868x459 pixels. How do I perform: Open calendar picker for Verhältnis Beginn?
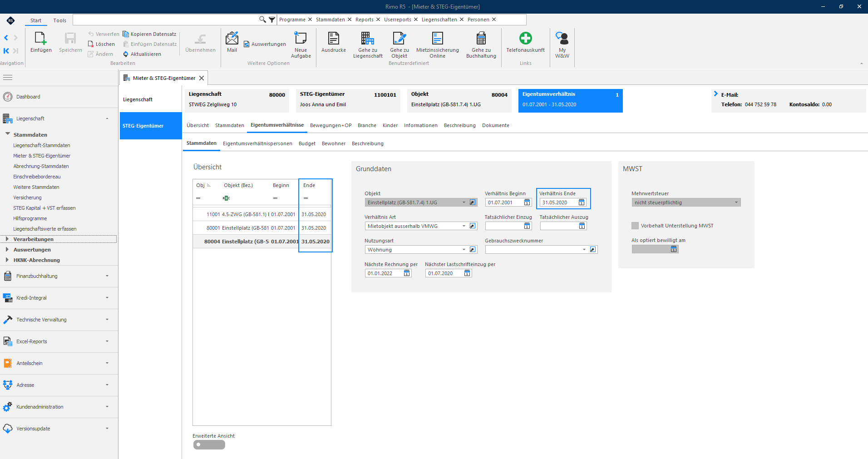(527, 202)
